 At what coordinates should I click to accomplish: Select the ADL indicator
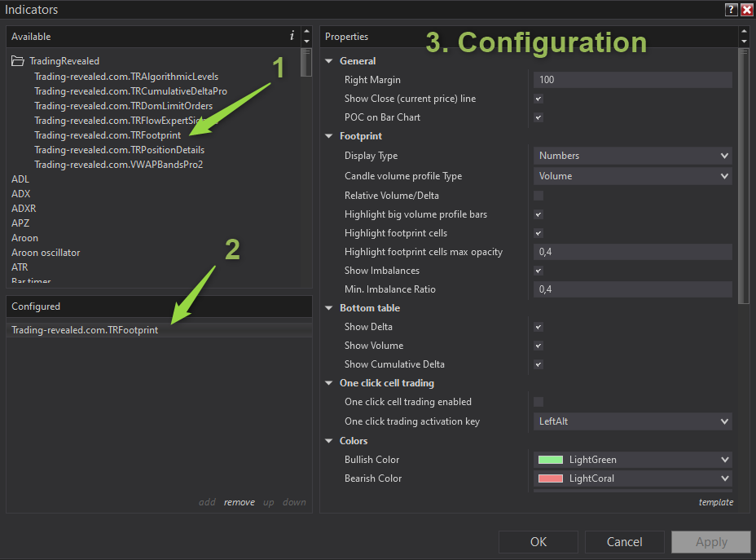coord(20,179)
